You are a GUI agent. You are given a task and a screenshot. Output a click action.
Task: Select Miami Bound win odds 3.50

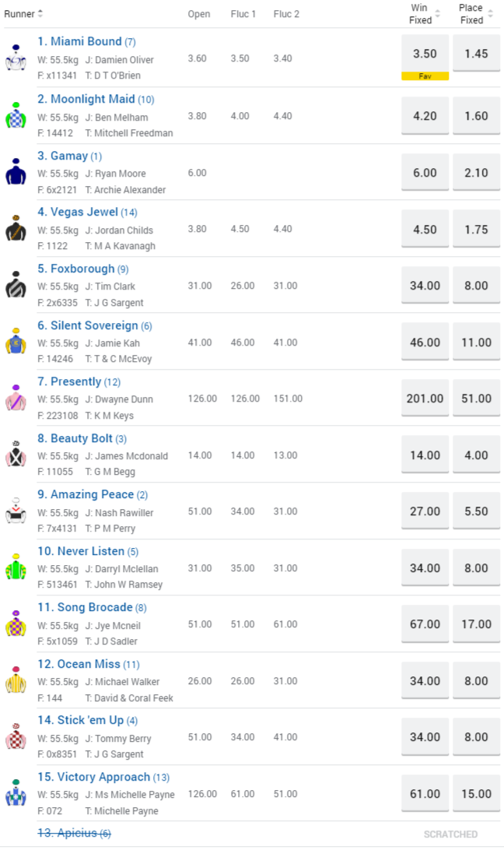[425, 54]
